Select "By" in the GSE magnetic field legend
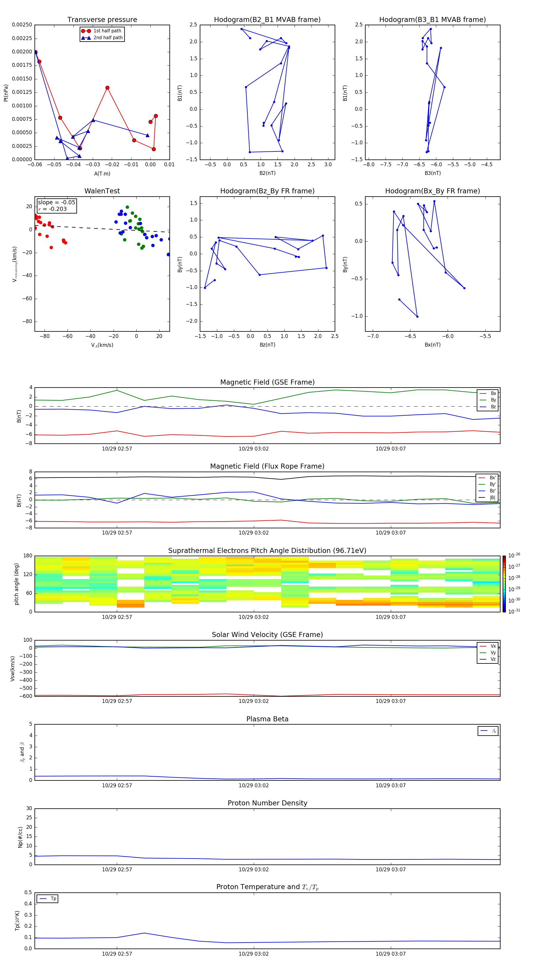The height and width of the screenshot is (980, 535). 488,400
